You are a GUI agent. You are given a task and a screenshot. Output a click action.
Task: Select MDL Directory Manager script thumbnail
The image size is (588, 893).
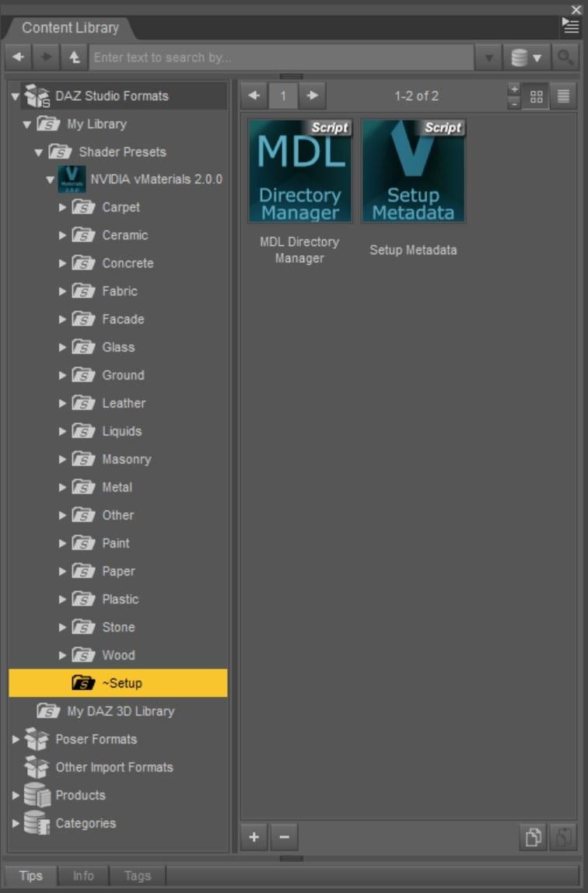pos(300,171)
